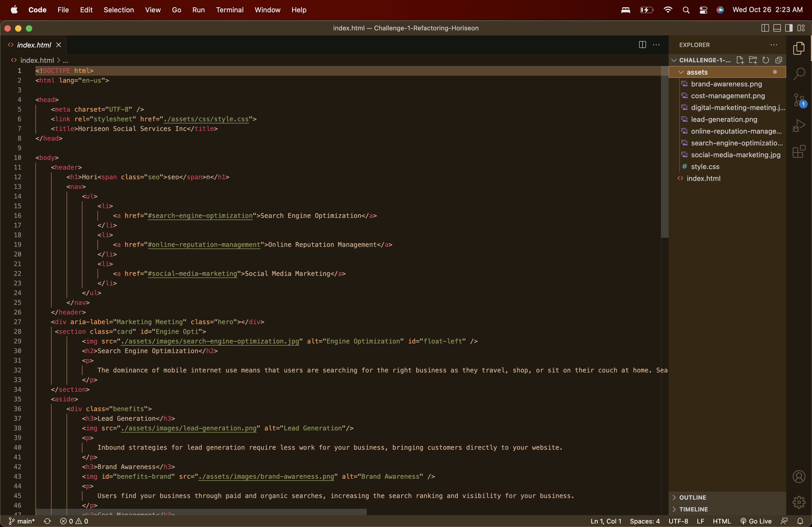Collapse all folders in Explorer
Viewport: 812px width, 527px height.
pyautogui.click(x=779, y=60)
